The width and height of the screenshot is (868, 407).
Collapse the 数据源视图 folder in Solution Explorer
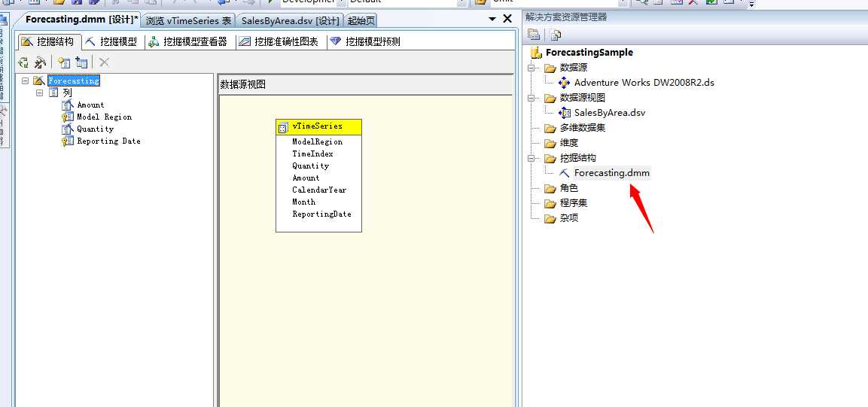coord(532,98)
